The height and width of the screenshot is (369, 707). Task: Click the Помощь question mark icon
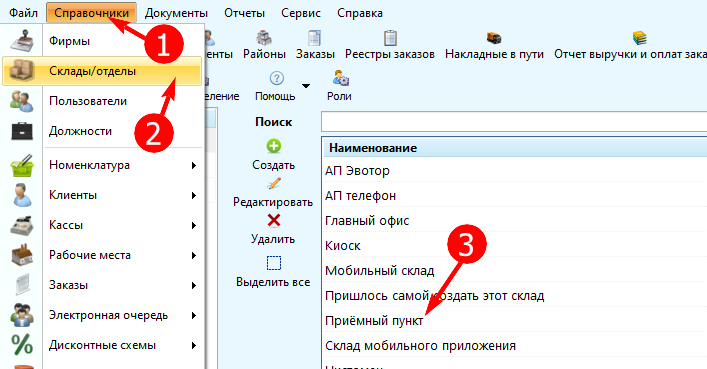(276, 78)
